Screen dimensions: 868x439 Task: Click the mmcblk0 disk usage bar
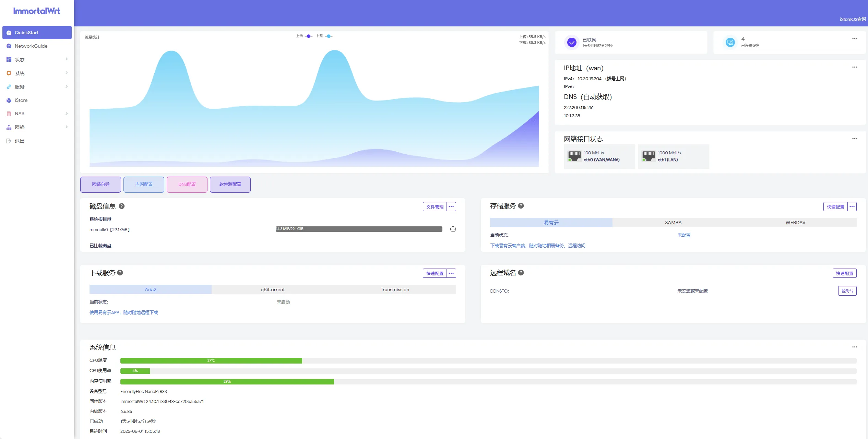359,229
